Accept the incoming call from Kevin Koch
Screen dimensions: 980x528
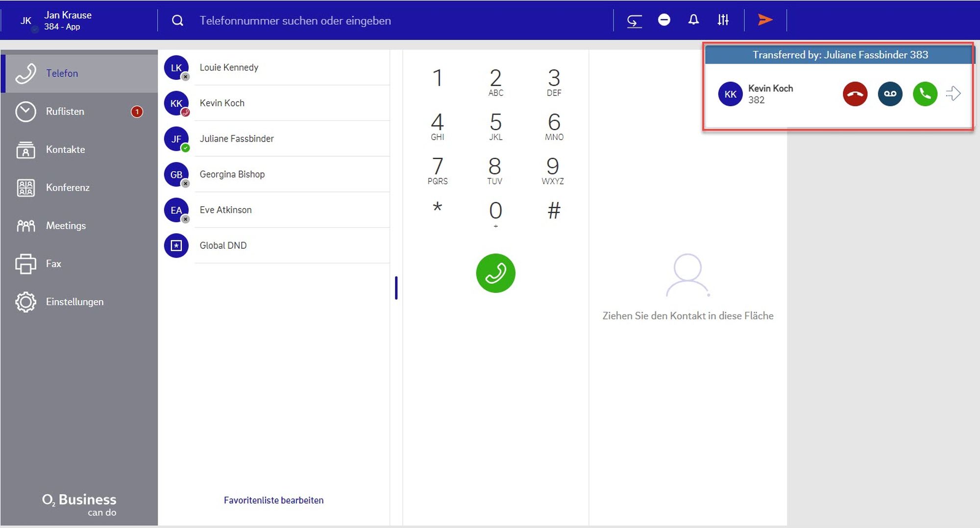(x=925, y=94)
